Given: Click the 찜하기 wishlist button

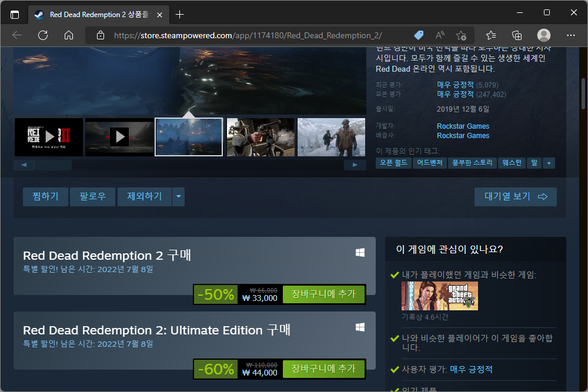Looking at the screenshot, I should [45, 197].
